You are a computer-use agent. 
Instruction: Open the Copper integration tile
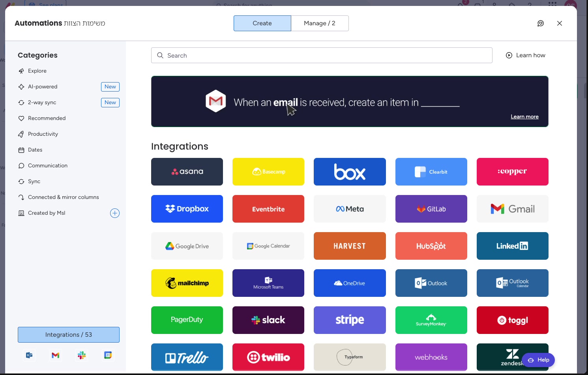click(x=513, y=172)
